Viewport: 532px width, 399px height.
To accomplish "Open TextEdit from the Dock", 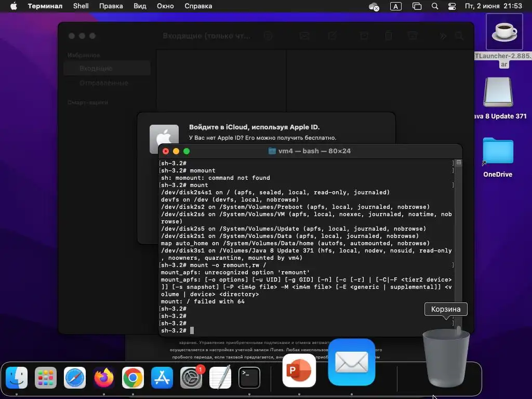I will (x=220, y=378).
